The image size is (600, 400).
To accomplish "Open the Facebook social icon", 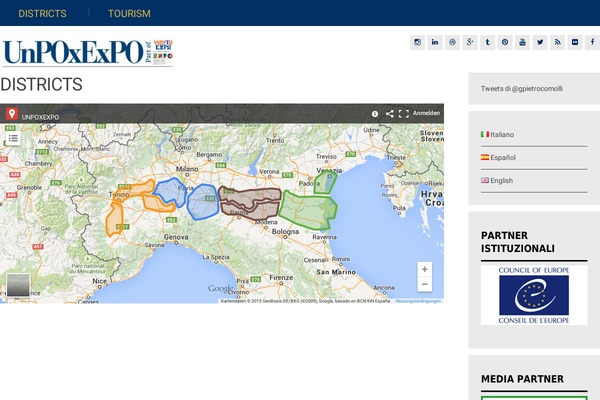I will [x=592, y=42].
